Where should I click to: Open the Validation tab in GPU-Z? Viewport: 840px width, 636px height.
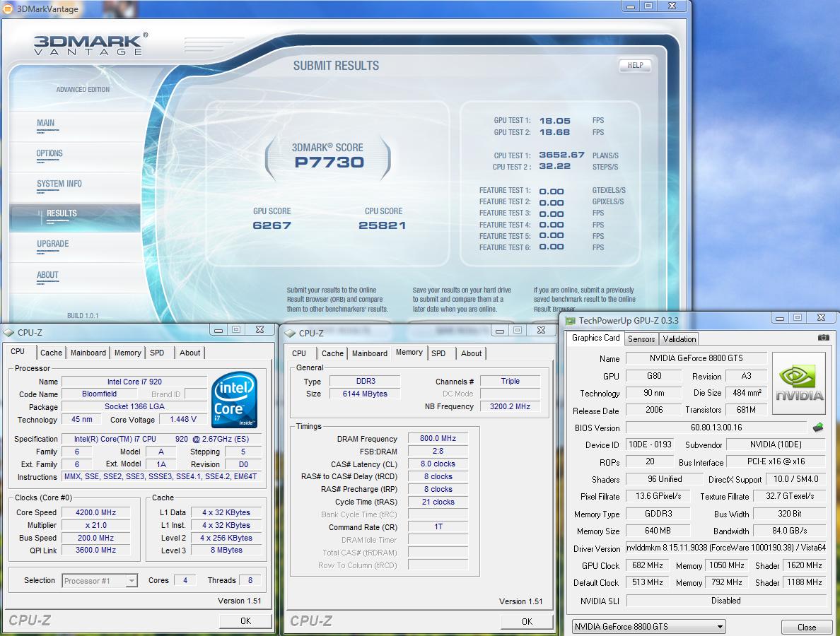679,339
